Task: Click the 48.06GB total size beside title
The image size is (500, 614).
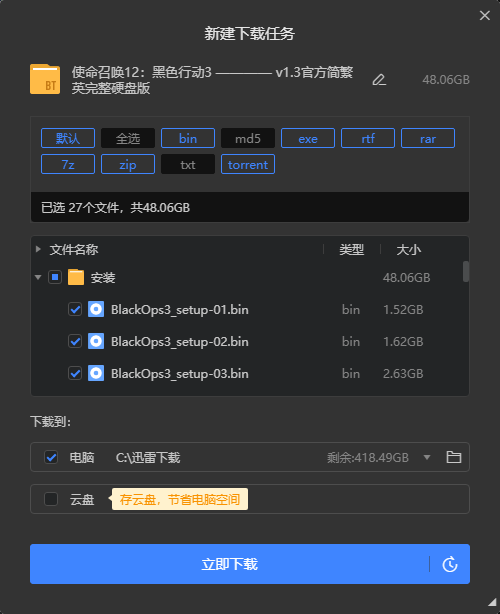Action: pyautogui.click(x=446, y=80)
